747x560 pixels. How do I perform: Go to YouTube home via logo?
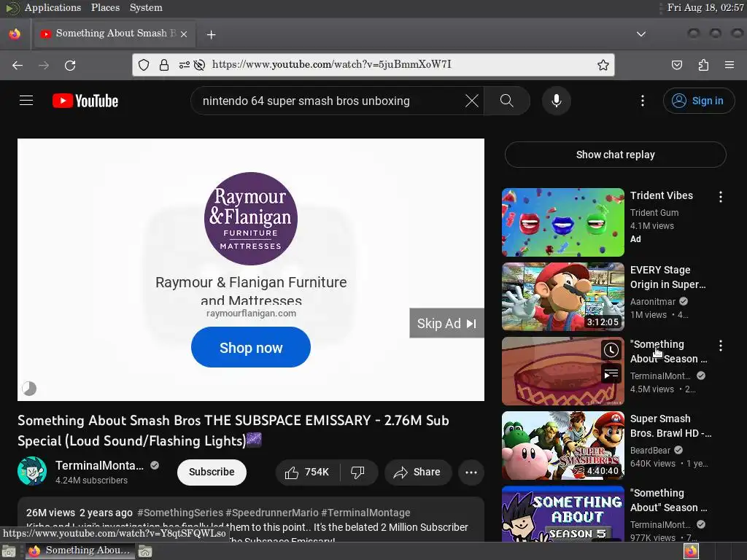[x=85, y=101]
